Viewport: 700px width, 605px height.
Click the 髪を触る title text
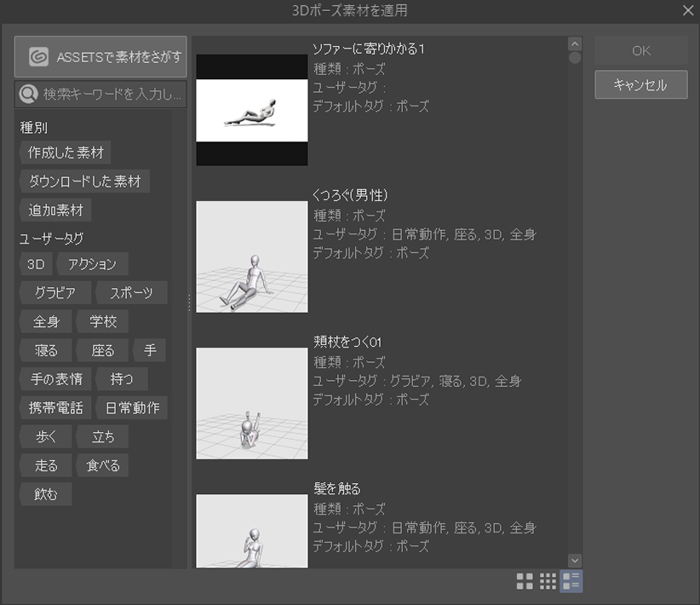[x=336, y=488]
